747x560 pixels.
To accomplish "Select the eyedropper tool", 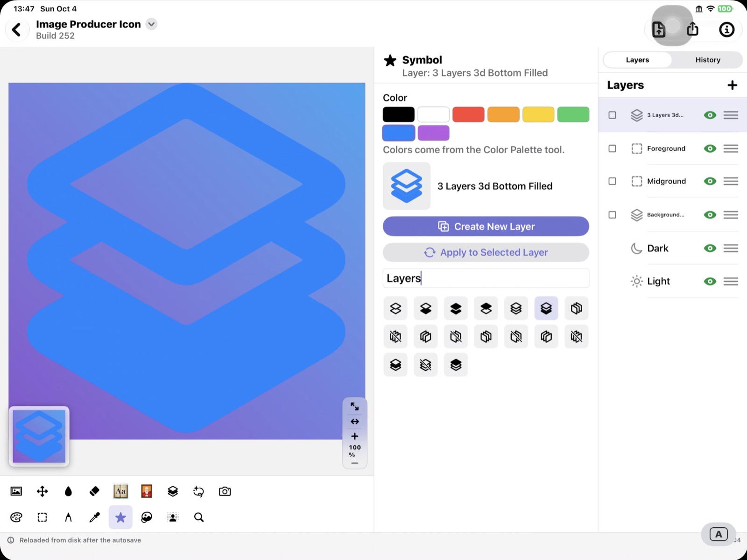I will 94,517.
